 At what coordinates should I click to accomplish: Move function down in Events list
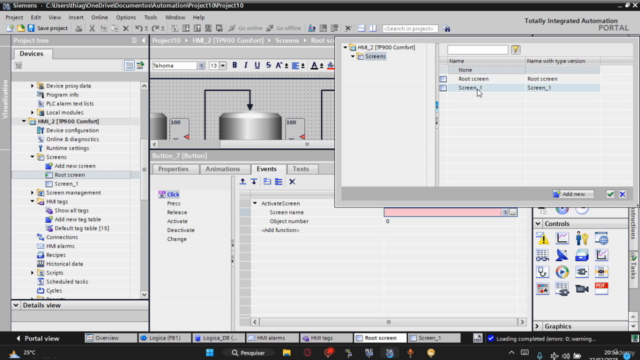coord(254,182)
